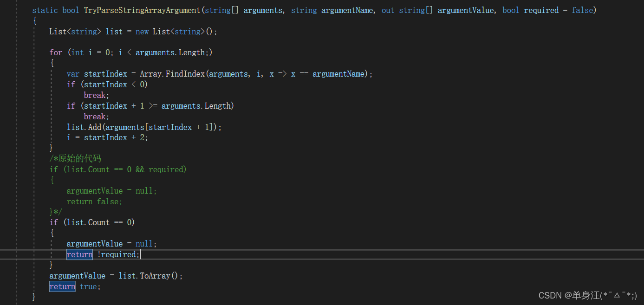Select the first break statement
Viewport: 644px width, 305px height.
[95, 95]
